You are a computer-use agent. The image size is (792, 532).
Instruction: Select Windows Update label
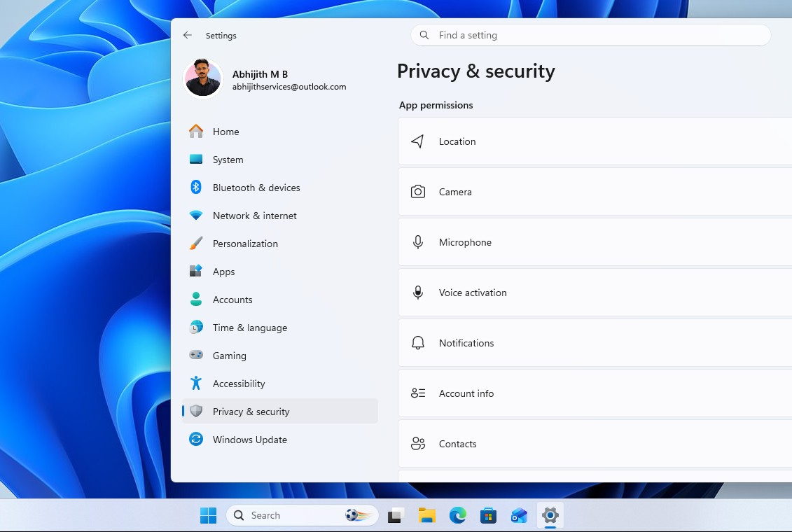[x=249, y=440]
